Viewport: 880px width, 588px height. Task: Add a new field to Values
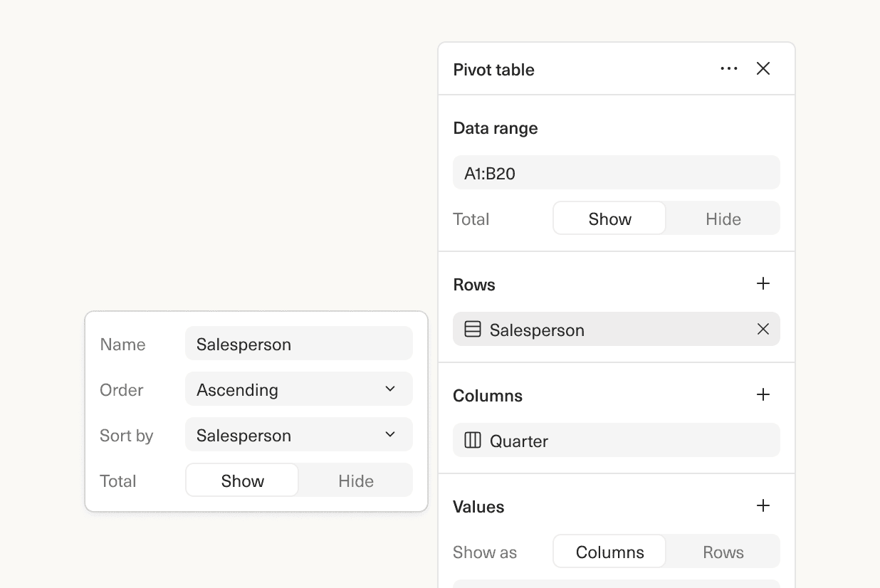coord(763,505)
